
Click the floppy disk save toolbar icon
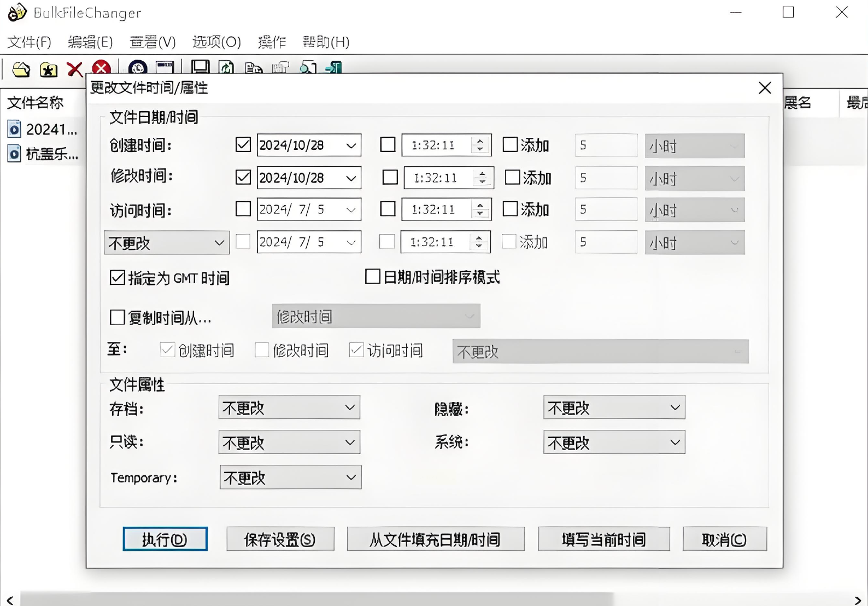(x=200, y=67)
